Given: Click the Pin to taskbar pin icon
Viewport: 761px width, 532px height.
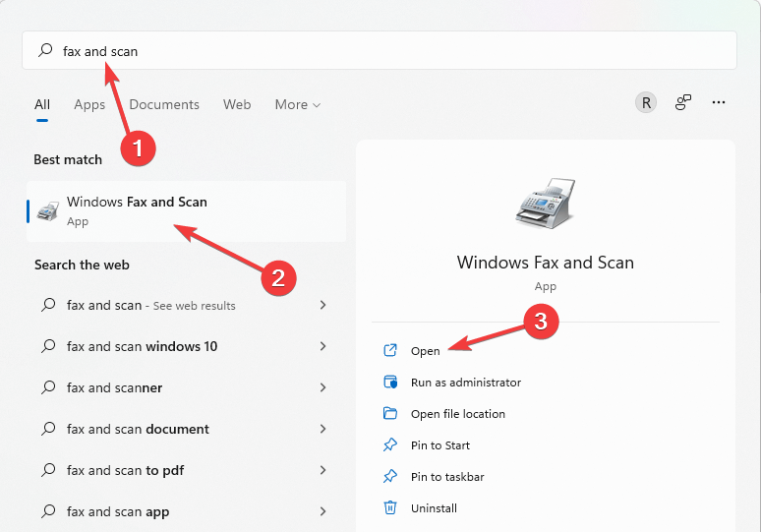Looking at the screenshot, I should 390,477.
